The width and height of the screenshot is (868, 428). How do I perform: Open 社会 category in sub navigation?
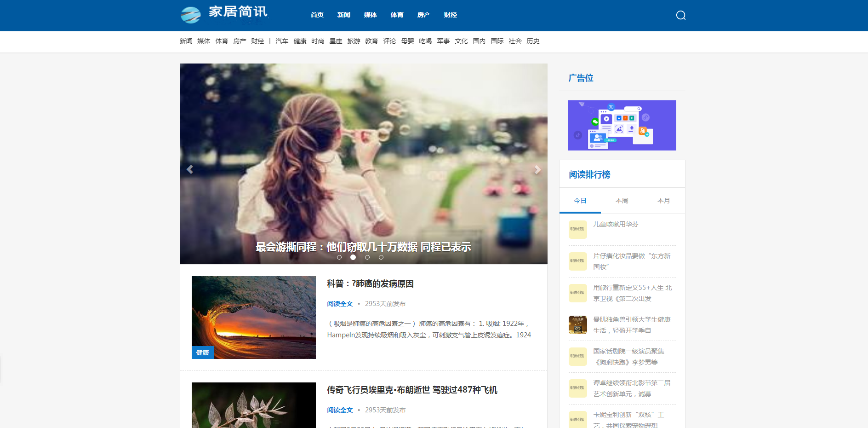tap(515, 41)
